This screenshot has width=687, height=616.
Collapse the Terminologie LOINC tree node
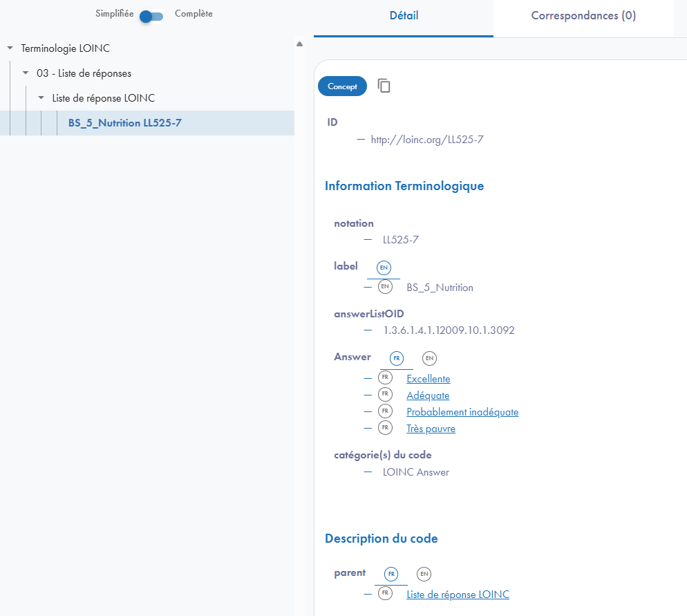pyautogui.click(x=10, y=48)
